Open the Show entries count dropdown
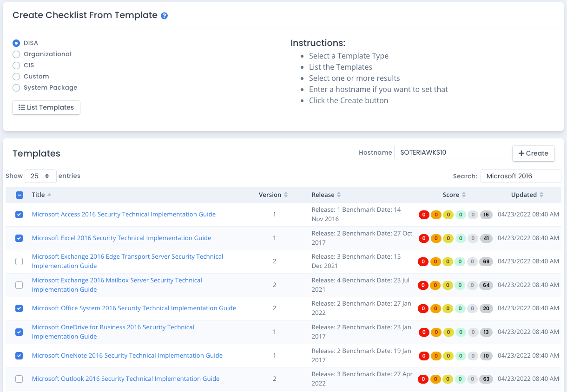This screenshot has height=392, width=567. coord(40,176)
